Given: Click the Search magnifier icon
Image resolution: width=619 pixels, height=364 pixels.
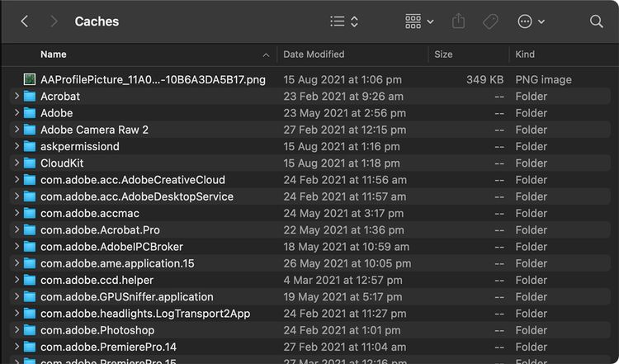Looking at the screenshot, I should click(596, 21).
